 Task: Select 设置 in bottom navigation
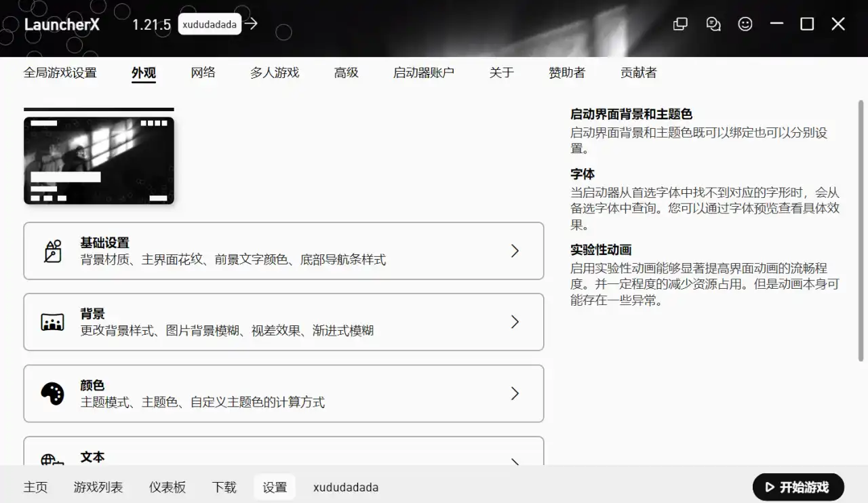point(275,487)
